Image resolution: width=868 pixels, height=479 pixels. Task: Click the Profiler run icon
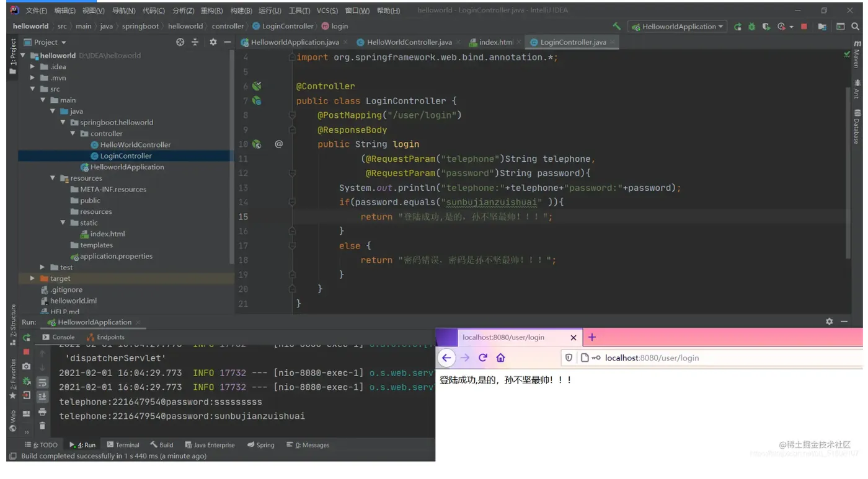pyautogui.click(x=781, y=27)
